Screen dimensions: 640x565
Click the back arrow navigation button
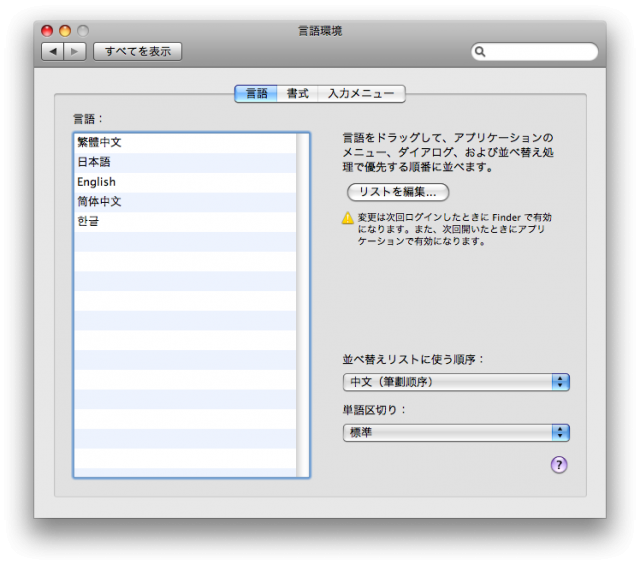[x=53, y=51]
